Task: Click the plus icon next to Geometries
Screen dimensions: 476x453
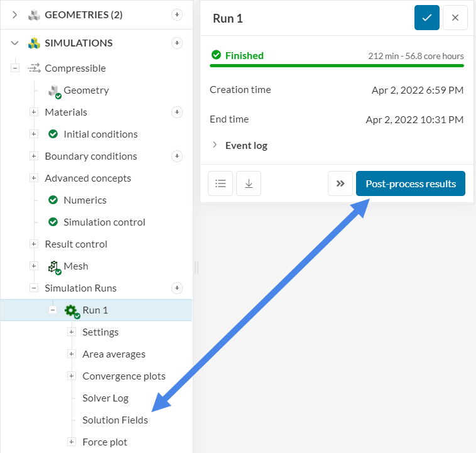Action: point(177,15)
